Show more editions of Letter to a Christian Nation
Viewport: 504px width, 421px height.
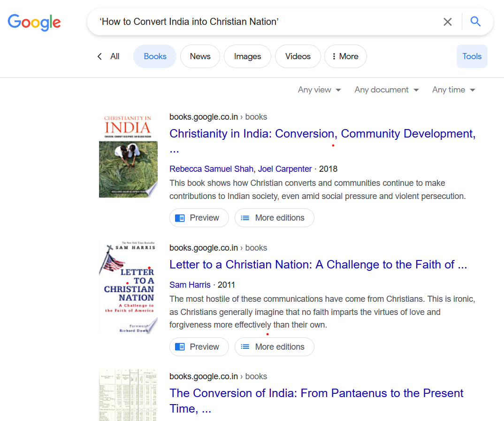[274, 347]
